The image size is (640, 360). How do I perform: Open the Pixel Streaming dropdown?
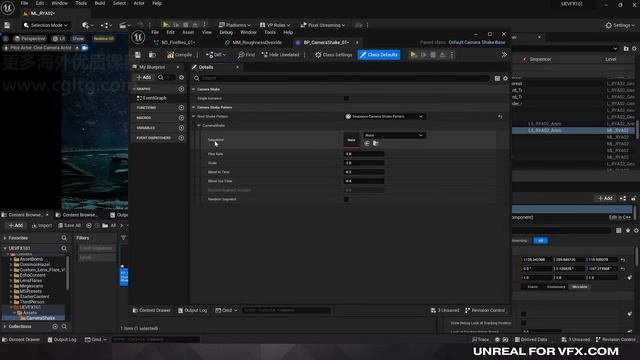323,25
